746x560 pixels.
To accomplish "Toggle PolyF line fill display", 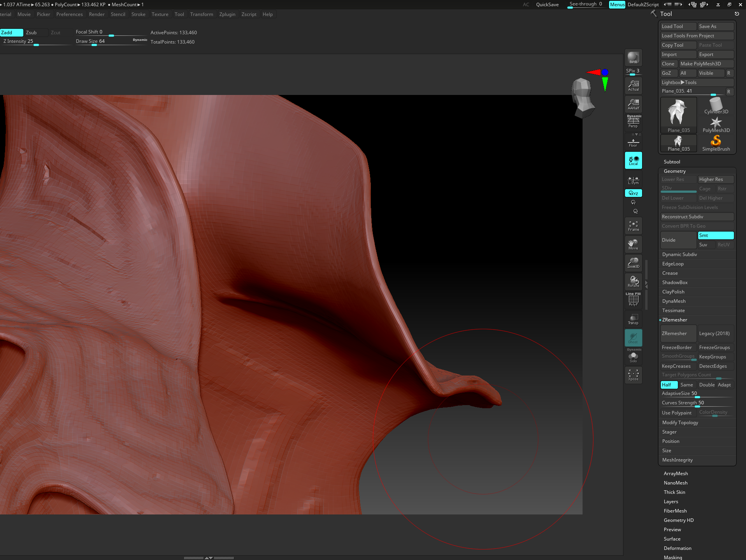I will point(633,300).
